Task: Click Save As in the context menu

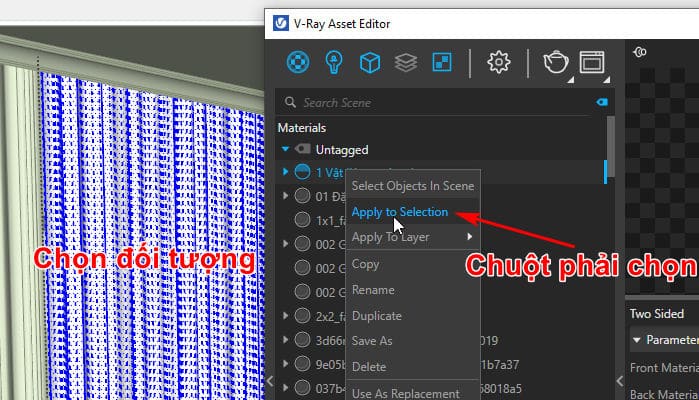Action: 373,341
